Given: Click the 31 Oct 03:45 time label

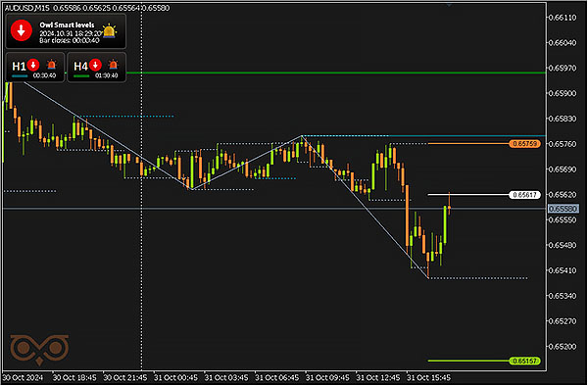Looking at the screenshot, I should [x=226, y=377].
